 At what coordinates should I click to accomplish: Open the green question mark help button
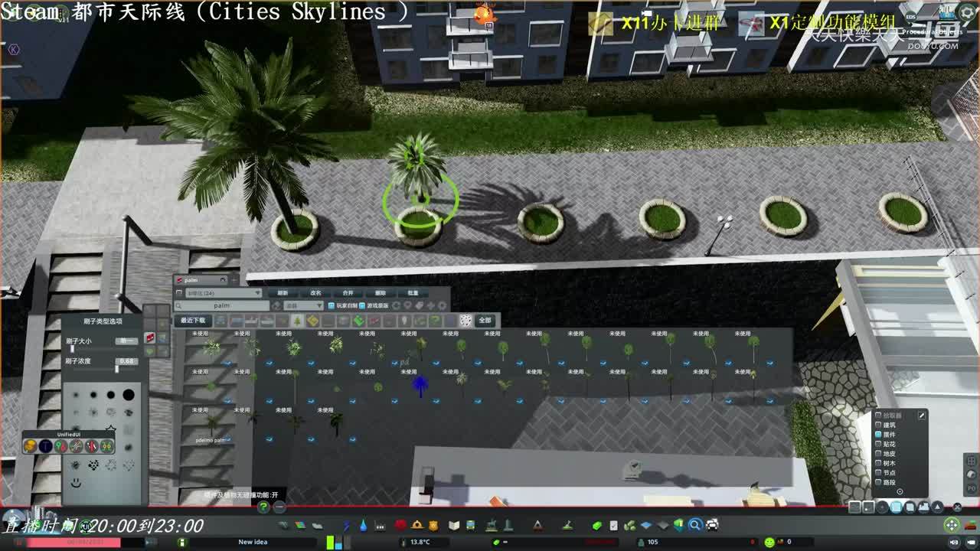tap(263, 507)
